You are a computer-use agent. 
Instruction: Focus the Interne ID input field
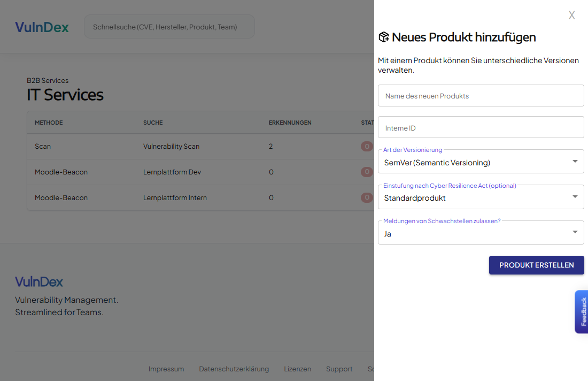pyautogui.click(x=481, y=127)
